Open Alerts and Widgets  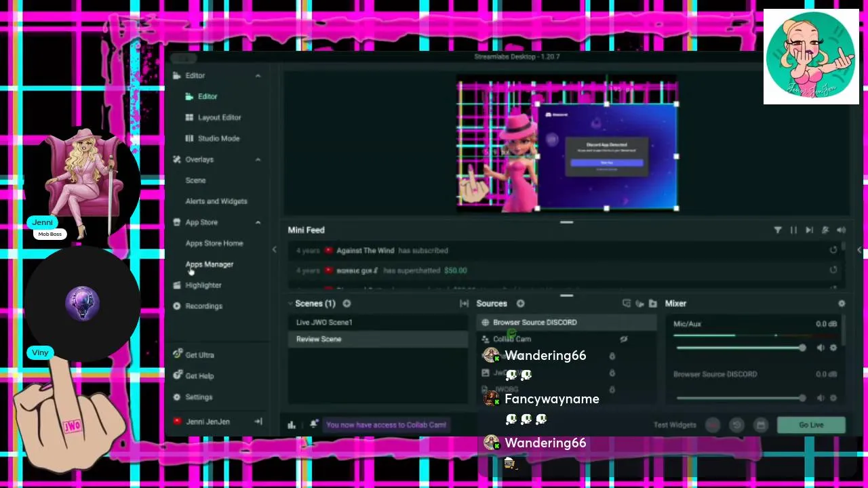[x=216, y=201]
